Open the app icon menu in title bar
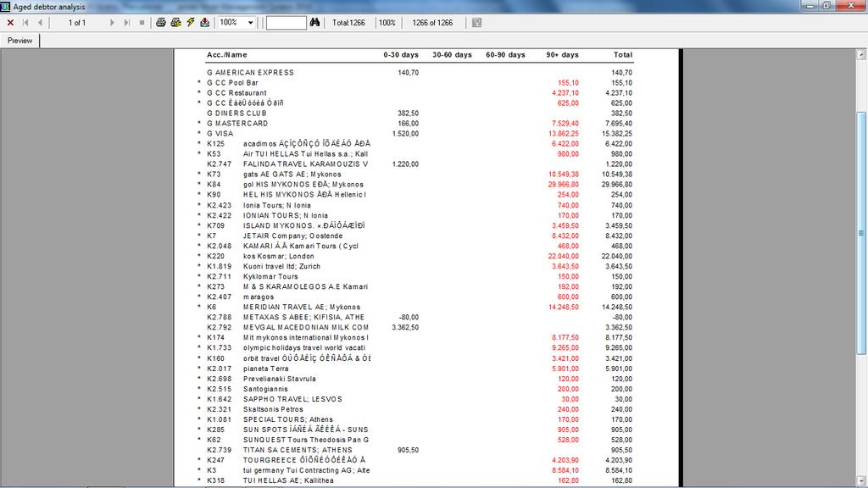Image resolution: width=868 pixels, height=488 pixels. click(x=6, y=6)
